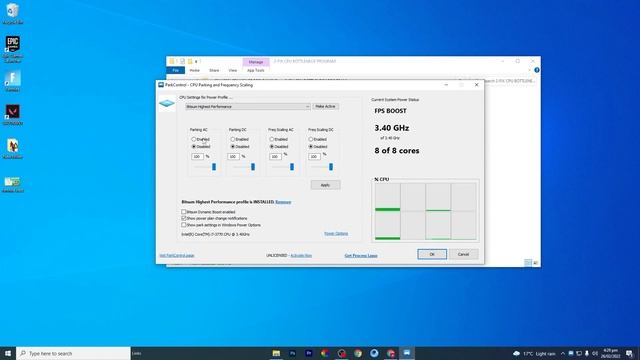Click the Apply button
This screenshot has width=640, height=360.
(325, 185)
